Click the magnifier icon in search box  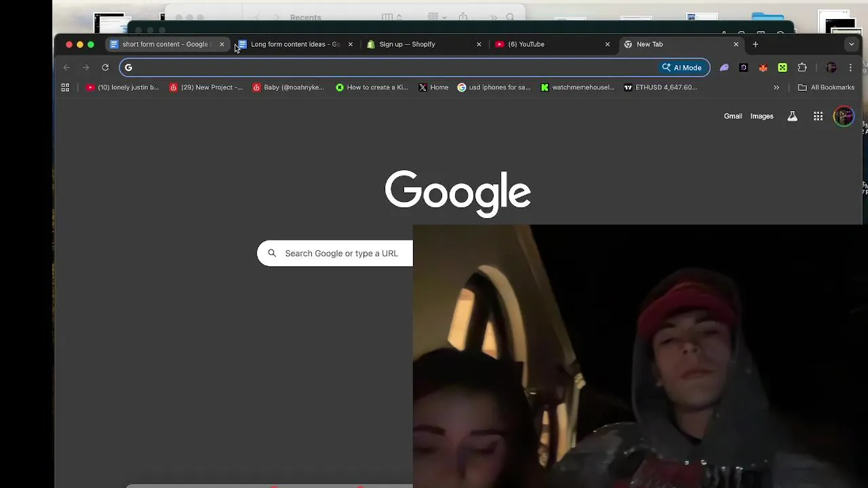tap(272, 253)
